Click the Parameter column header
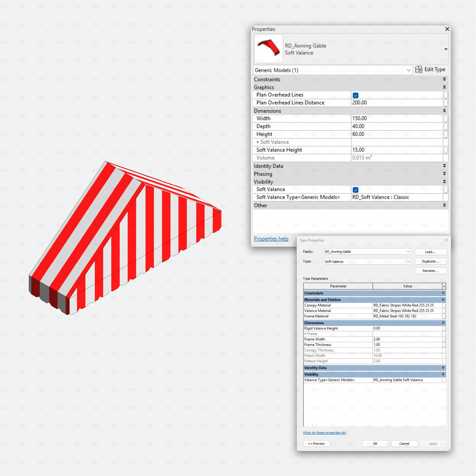 (x=338, y=286)
